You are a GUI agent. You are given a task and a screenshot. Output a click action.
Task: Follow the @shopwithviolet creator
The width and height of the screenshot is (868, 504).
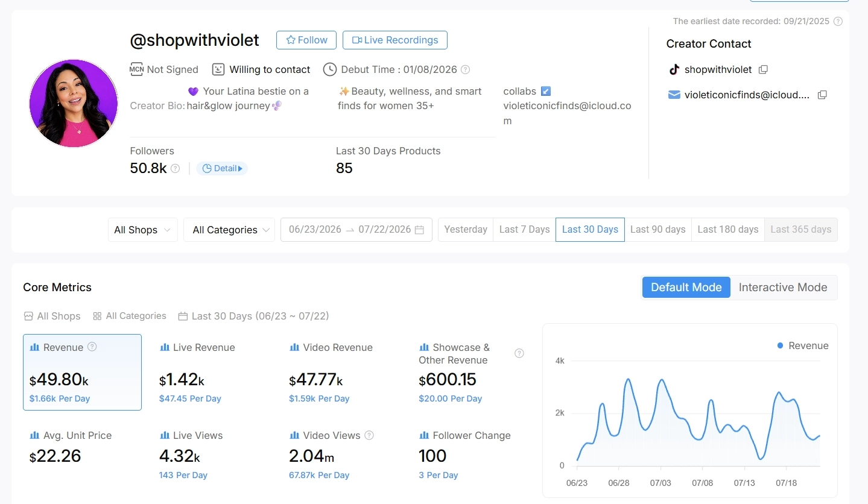pos(306,40)
